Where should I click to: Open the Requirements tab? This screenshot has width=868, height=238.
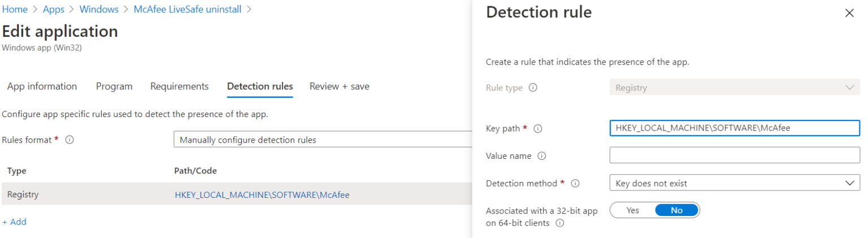[179, 86]
